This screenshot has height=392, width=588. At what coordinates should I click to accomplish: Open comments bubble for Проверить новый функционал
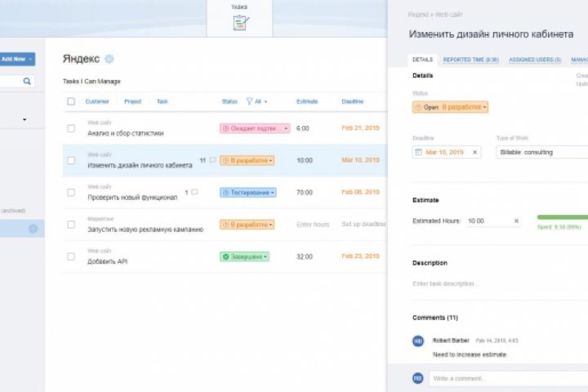pos(194,192)
